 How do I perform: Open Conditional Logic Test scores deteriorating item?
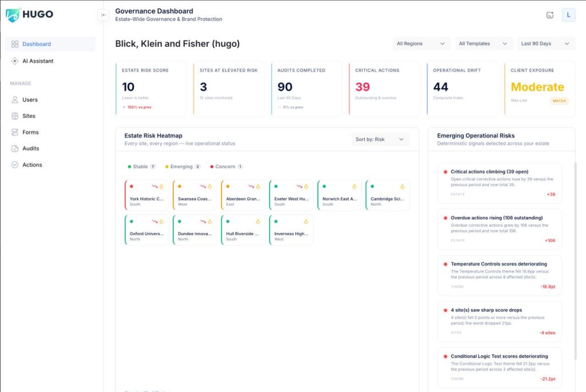point(499,368)
